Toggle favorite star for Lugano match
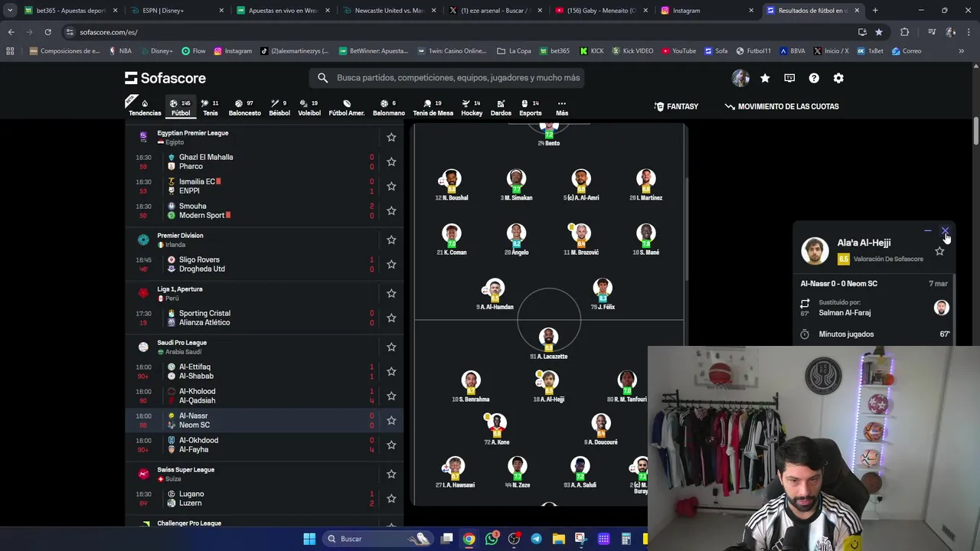The image size is (980, 551). [391, 498]
